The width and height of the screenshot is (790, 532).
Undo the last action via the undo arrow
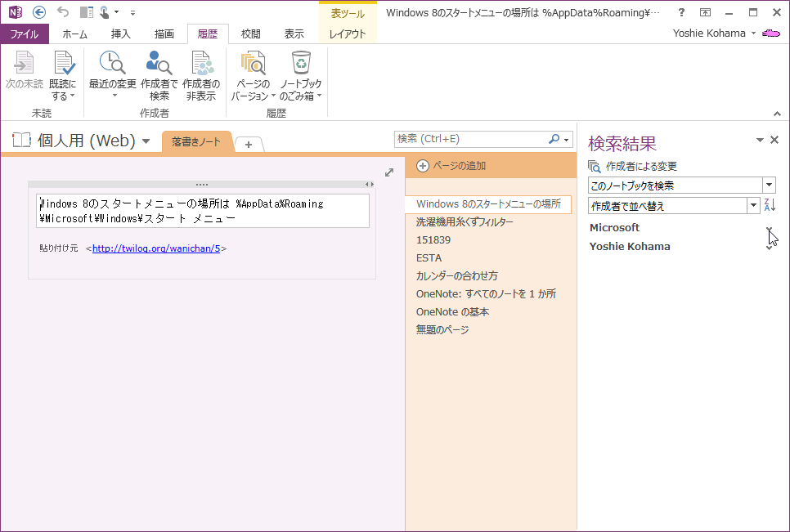(x=62, y=12)
